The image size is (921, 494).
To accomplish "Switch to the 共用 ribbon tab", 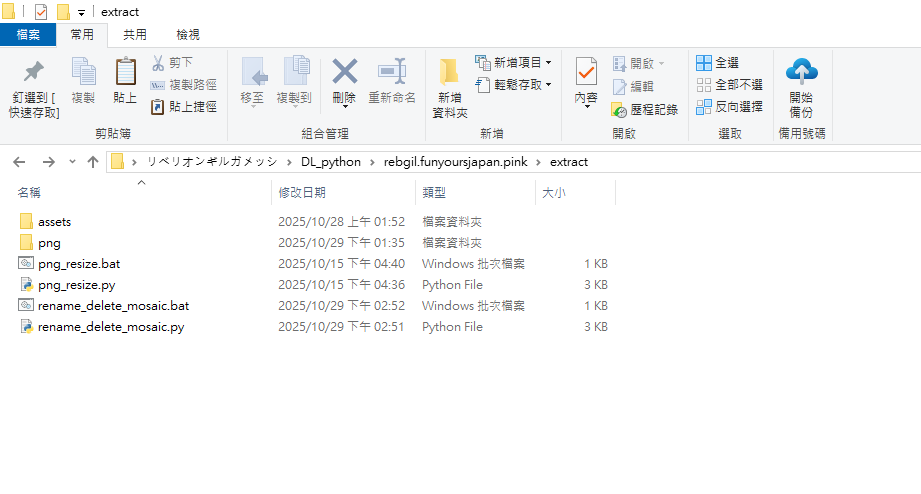I will tap(135, 35).
